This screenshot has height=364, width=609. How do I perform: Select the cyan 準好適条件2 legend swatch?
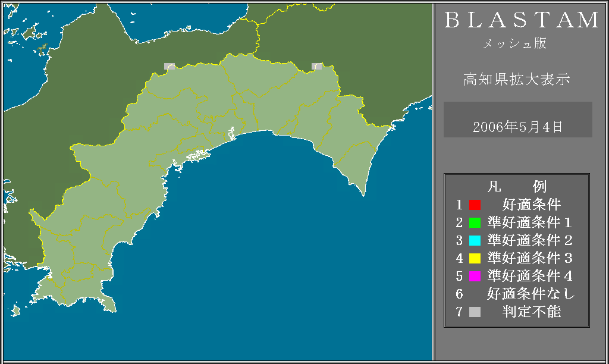click(475, 241)
